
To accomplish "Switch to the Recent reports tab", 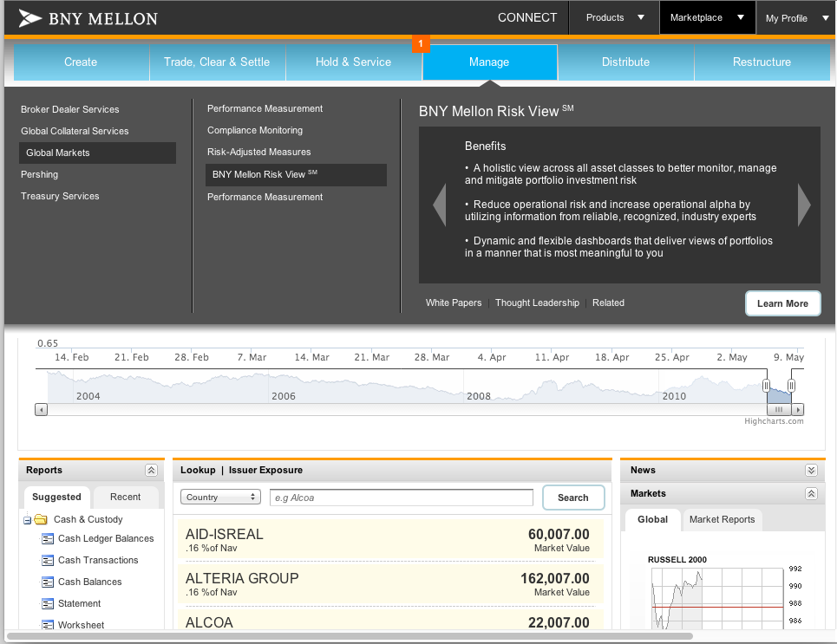I will pos(126,497).
